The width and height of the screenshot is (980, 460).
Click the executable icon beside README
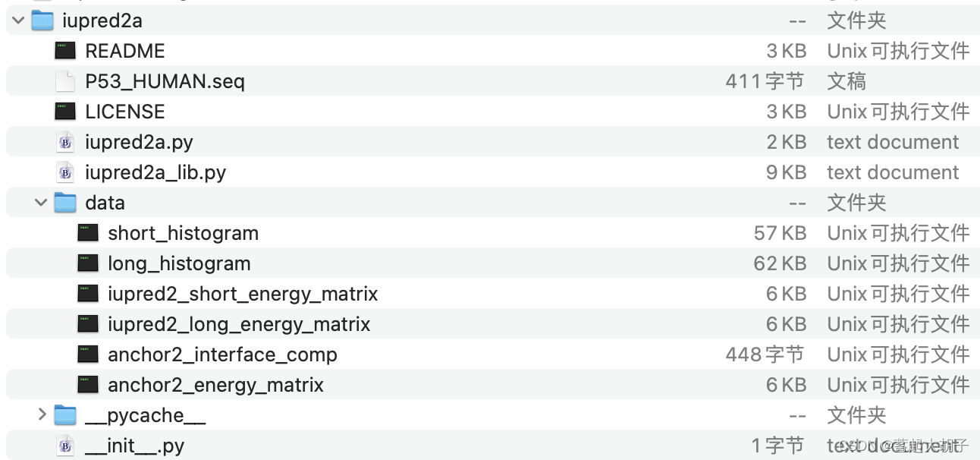[65, 51]
